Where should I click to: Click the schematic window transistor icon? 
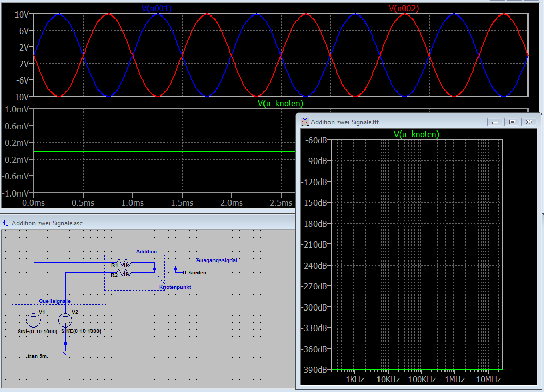tap(6, 223)
